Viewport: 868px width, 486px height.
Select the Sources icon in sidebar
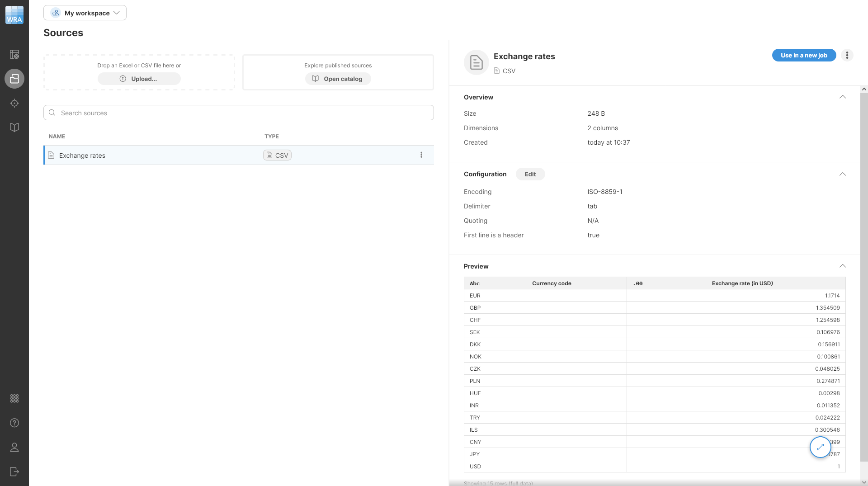tap(14, 79)
